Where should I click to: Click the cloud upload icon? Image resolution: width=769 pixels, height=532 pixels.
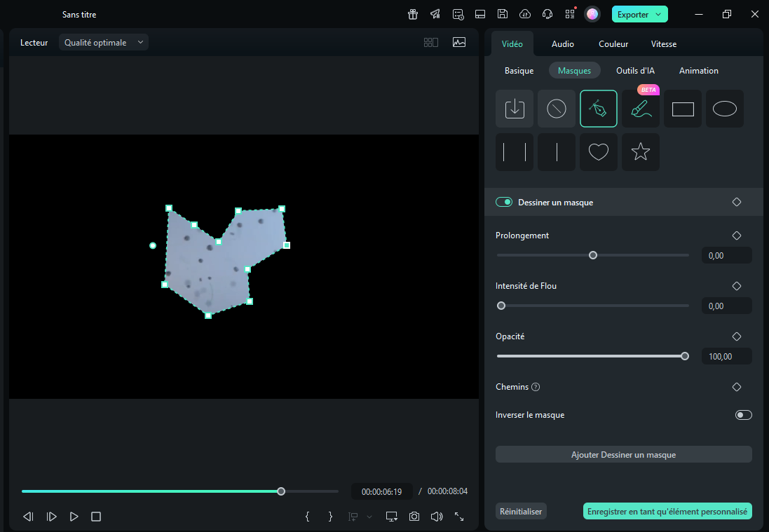[x=525, y=14]
